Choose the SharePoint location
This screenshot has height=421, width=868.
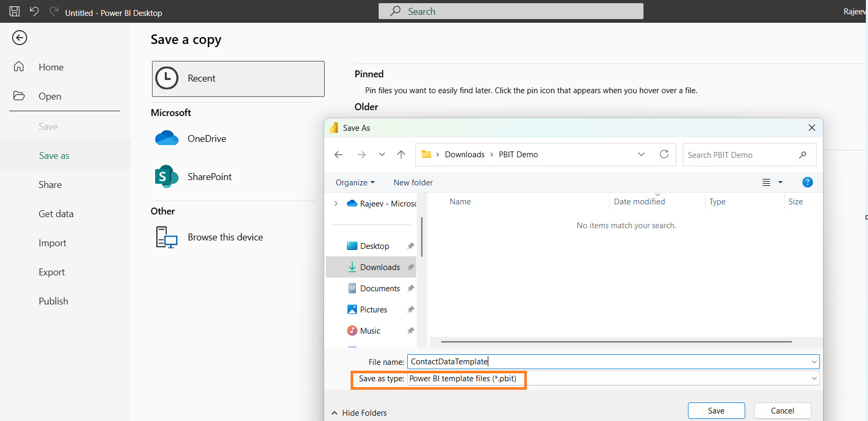(209, 177)
